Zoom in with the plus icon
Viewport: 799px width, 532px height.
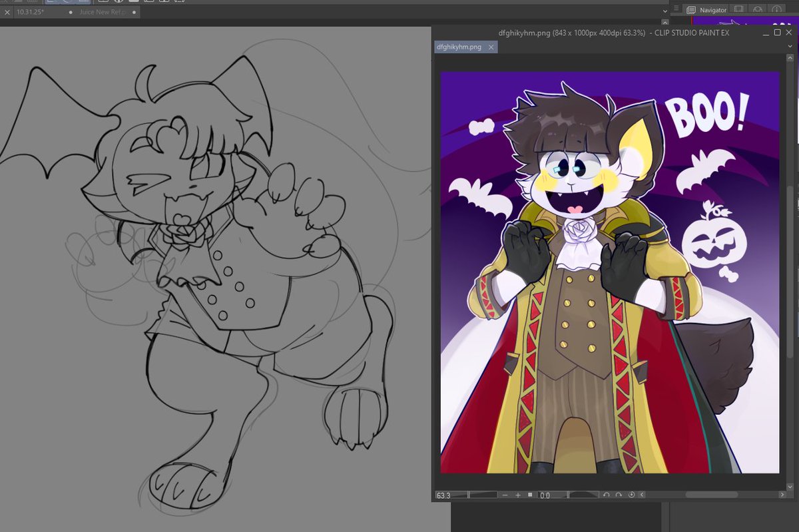(517, 495)
